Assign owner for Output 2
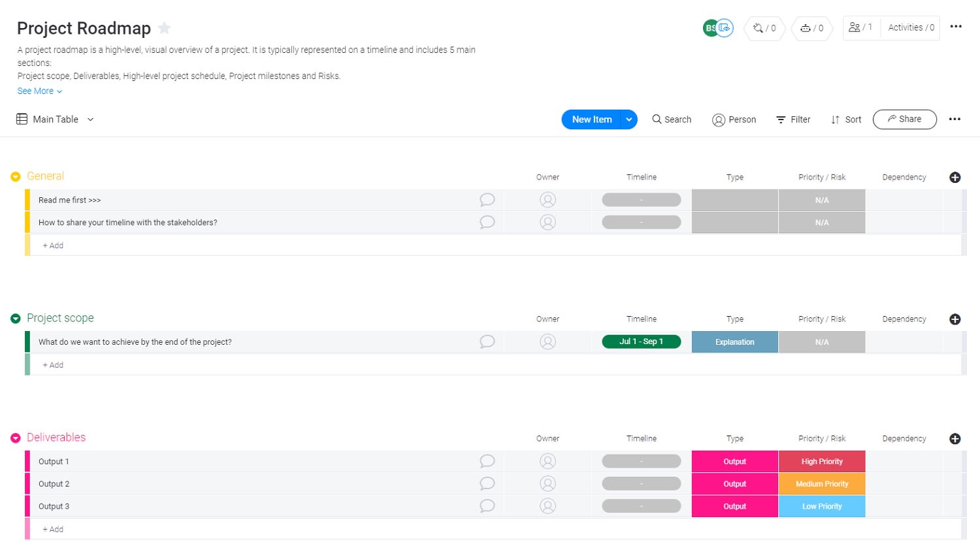980x542 pixels. (x=547, y=483)
